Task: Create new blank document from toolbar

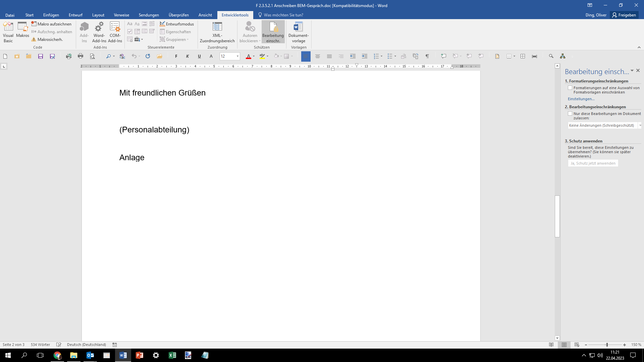Action: pos(5,56)
